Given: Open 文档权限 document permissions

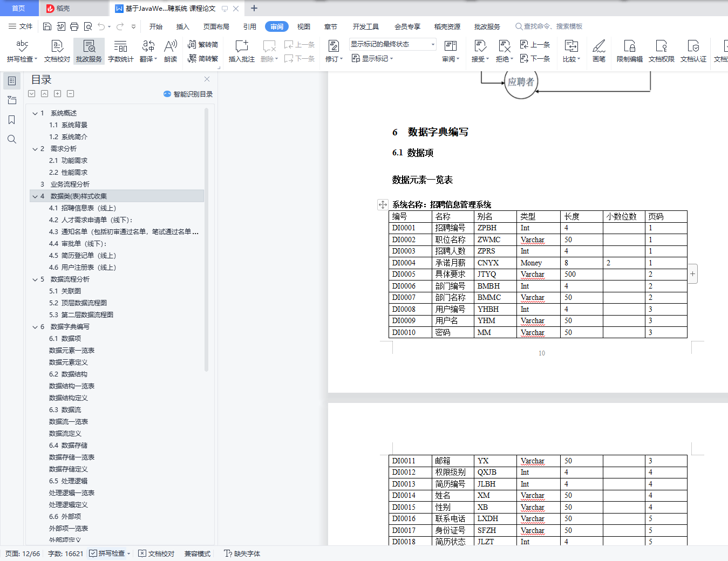Looking at the screenshot, I should click(662, 51).
